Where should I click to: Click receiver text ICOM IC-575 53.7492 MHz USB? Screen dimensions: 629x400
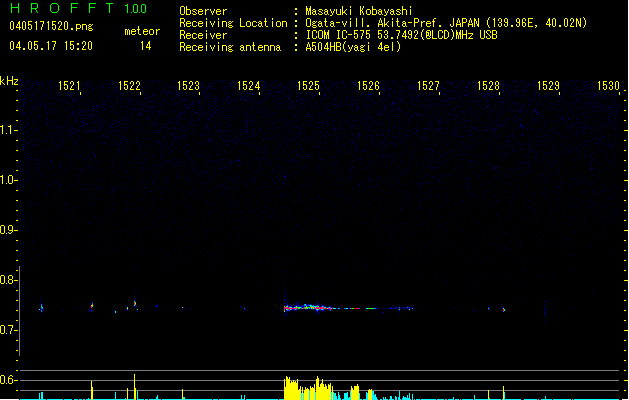tap(401, 35)
